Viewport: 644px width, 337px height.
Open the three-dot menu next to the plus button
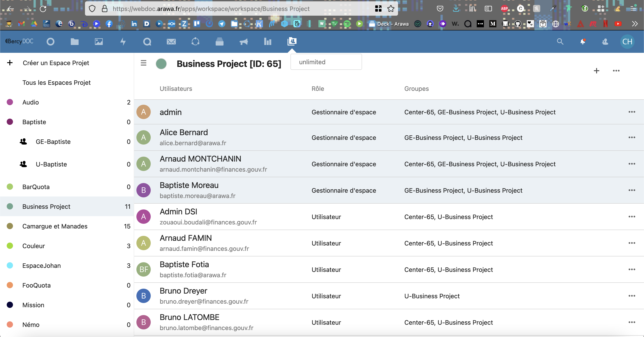pyautogui.click(x=616, y=71)
